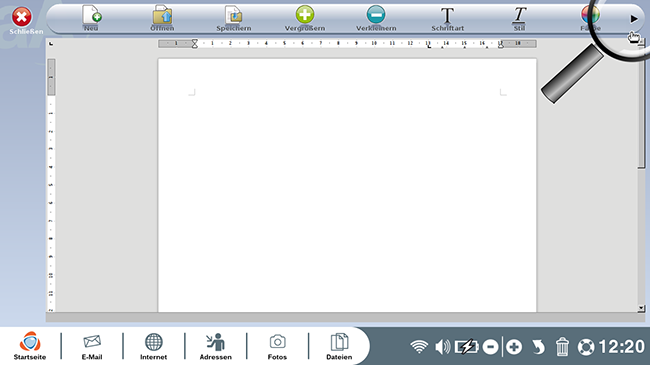
Task: Create a new document with Neu
Action: pyautogui.click(x=91, y=18)
